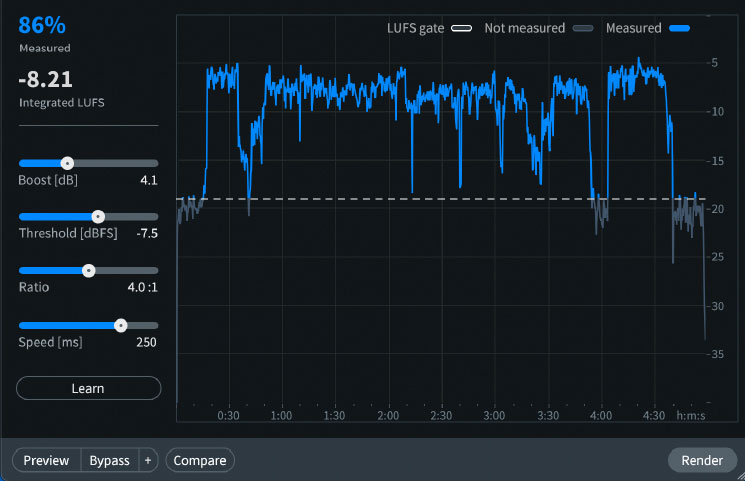Open the Compare settings
This screenshot has width=745, height=481.
click(200, 461)
